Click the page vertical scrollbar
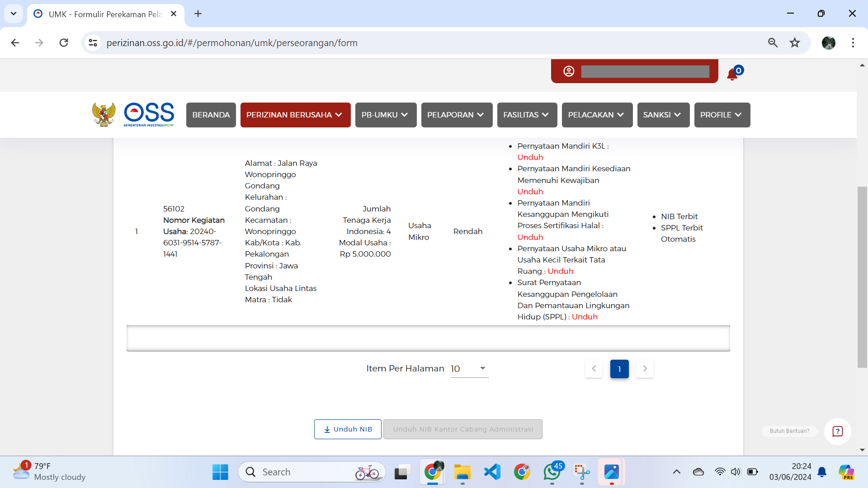 (x=862, y=277)
